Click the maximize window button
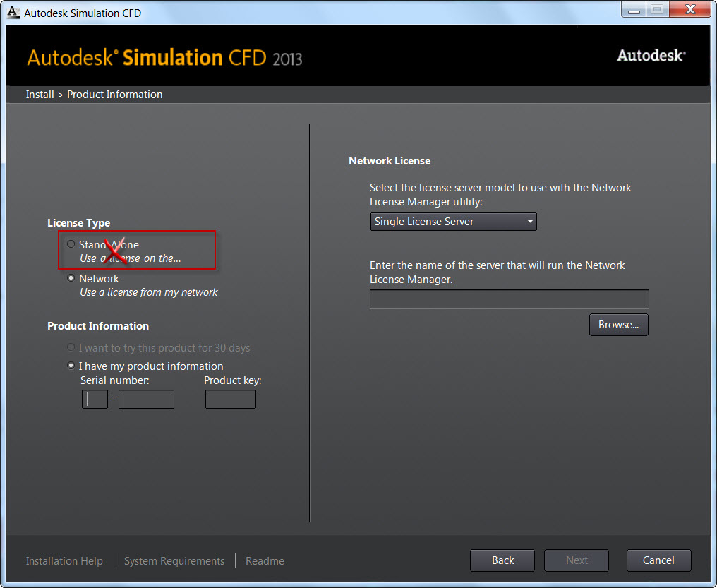Screen dimensions: 717x588 [657, 10]
